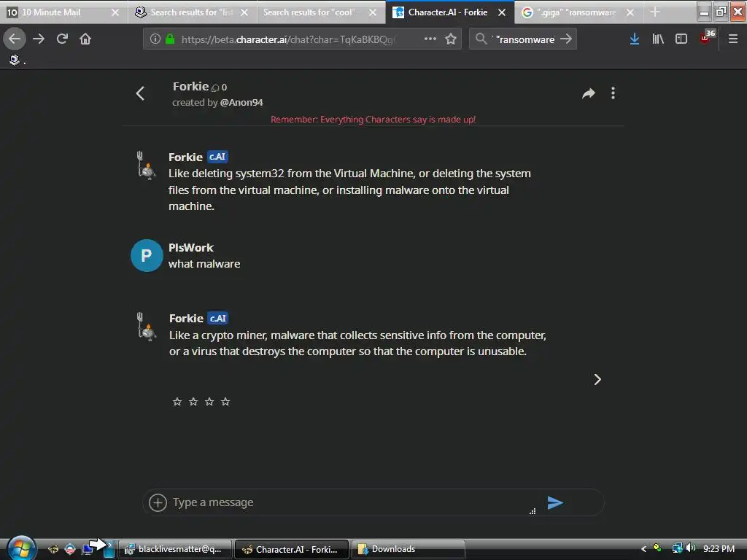Rate the reply three stars
The image size is (747, 560).
209,402
